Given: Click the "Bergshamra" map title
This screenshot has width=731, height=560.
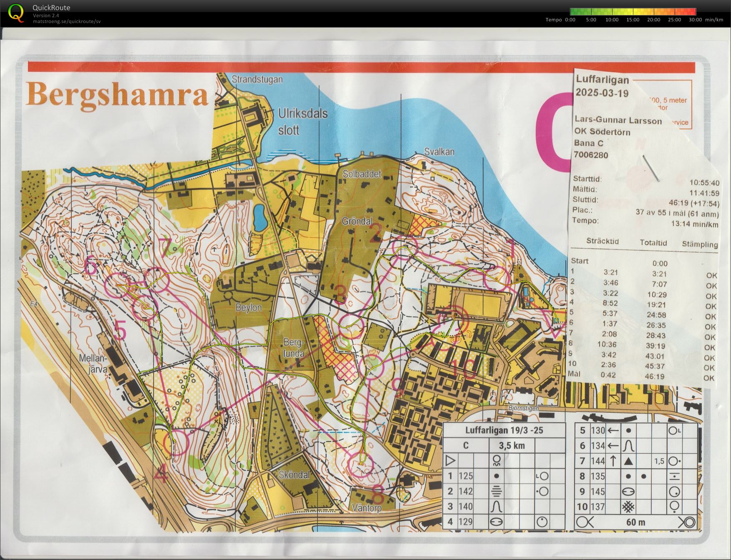Looking at the screenshot, I should 118,95.
